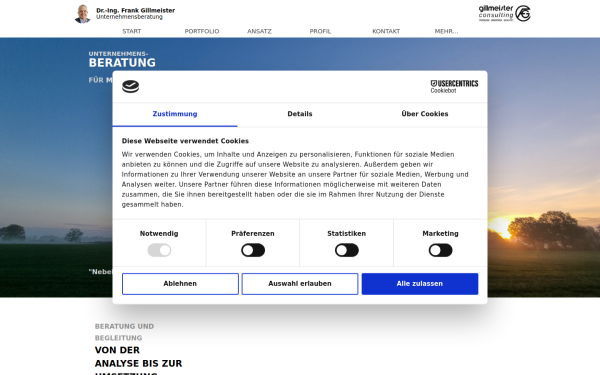Click the 'VON DER ANALYSE BIS ZUR' heading

point(138,357)
